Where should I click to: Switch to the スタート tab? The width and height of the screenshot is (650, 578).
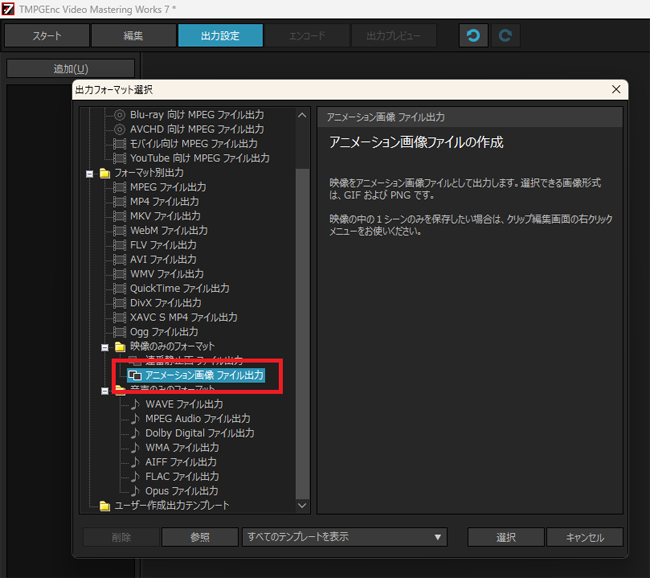tap(47, 36)
